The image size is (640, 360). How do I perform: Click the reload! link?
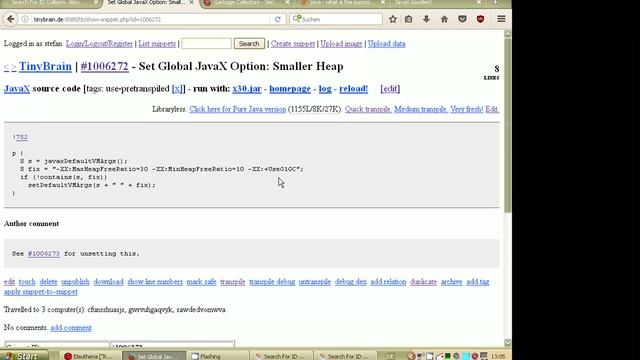(353, 89)
